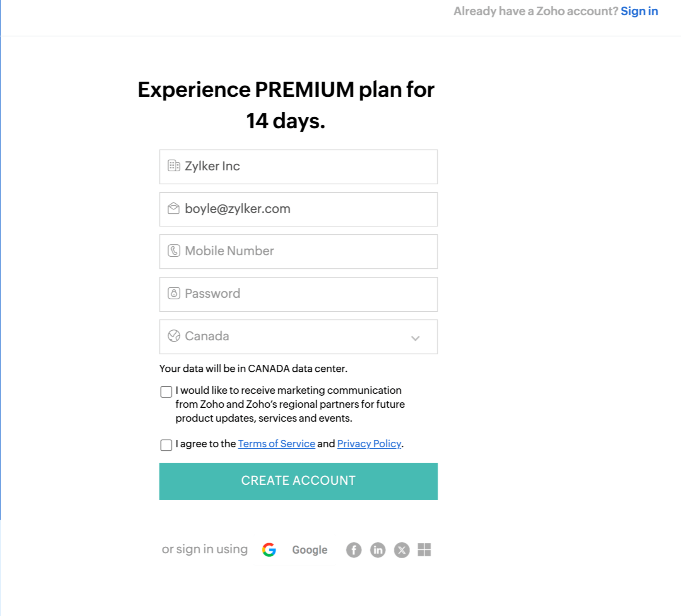Sign in using the Microsoft Windows icon

click(424, 549)
